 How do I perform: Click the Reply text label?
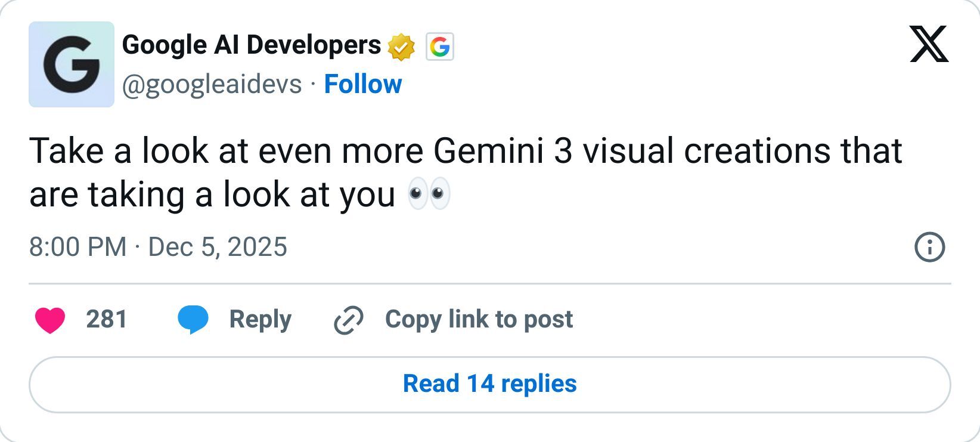pos(260,320)
